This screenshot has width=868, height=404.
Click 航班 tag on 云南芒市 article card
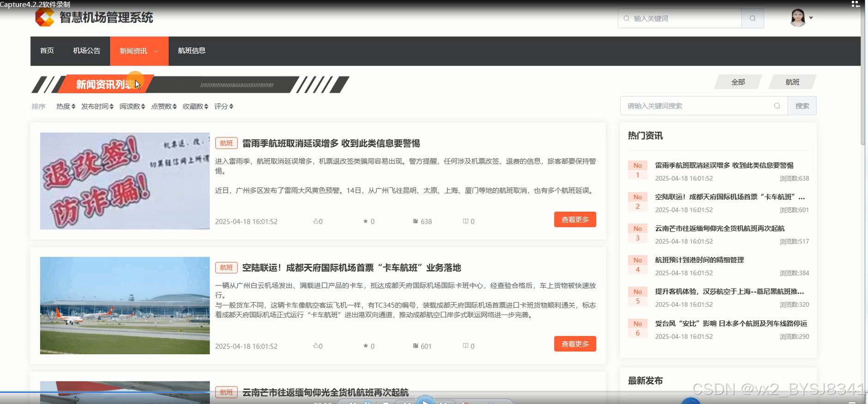pyautogui.click(x=226, y=392)
